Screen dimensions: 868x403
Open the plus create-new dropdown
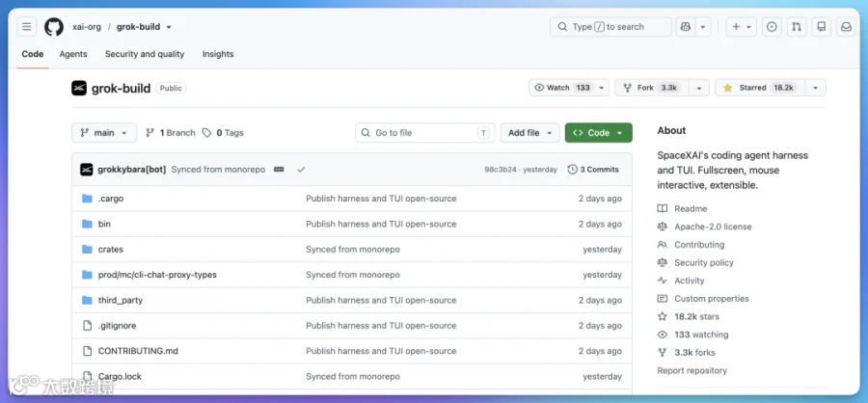click(742, 27)
